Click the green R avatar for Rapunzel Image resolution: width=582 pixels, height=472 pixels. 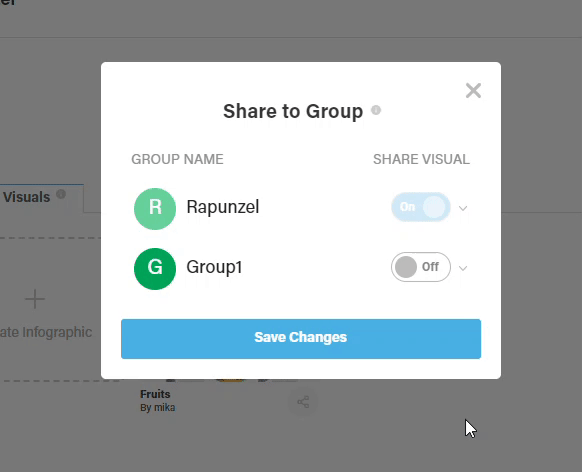(x=155, y=209)
